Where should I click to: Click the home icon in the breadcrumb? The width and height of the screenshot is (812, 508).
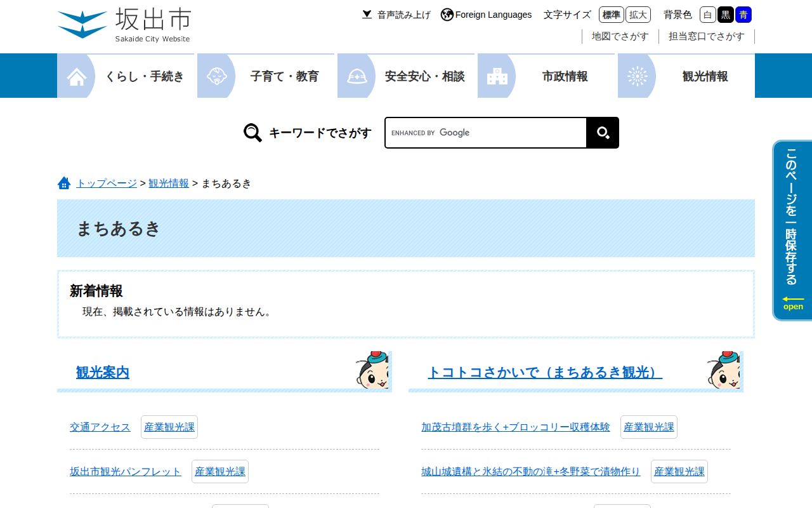tap(64, 183)
